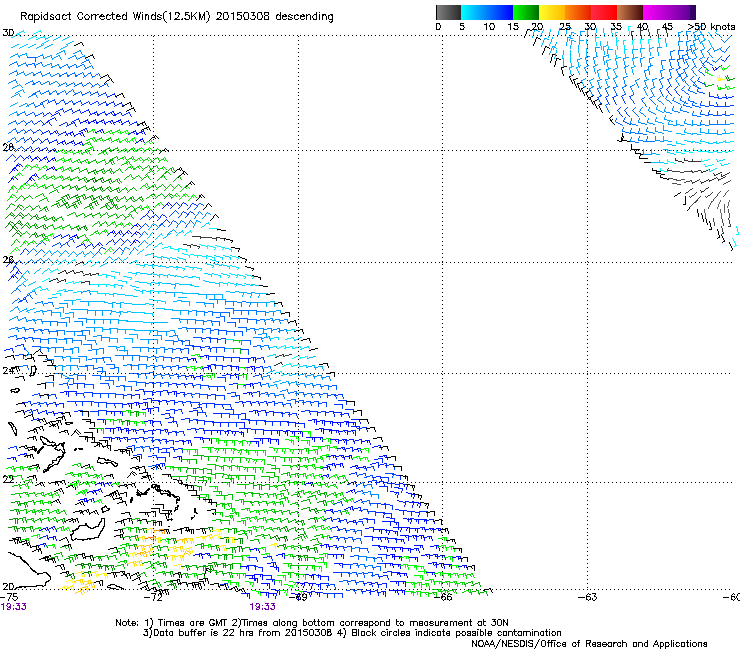Click the '35' label under the color bar
The width and height of the screenshot is (740, 650).
616,26
